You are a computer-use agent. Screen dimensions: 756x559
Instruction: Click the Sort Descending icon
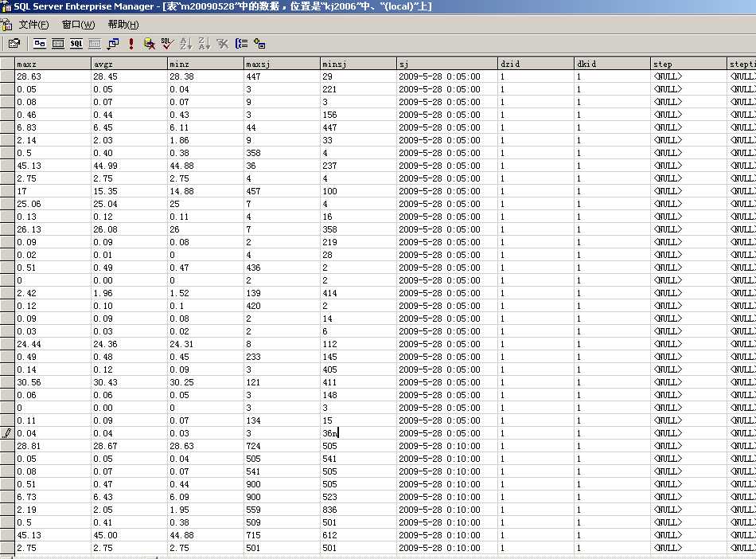[x=205, y=44]
